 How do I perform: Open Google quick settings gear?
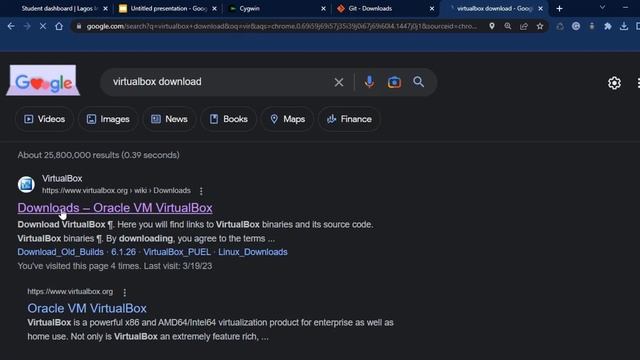(x=614, y=83)
